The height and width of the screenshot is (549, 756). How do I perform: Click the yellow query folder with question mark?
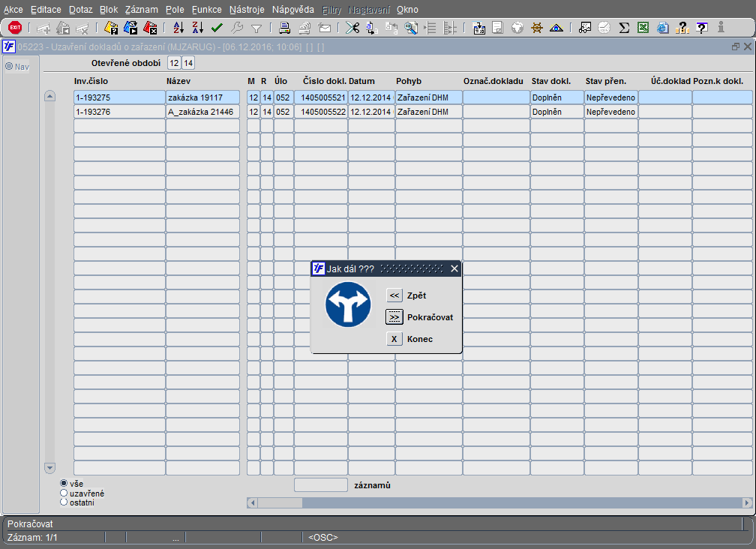click(x=111, y=28)
